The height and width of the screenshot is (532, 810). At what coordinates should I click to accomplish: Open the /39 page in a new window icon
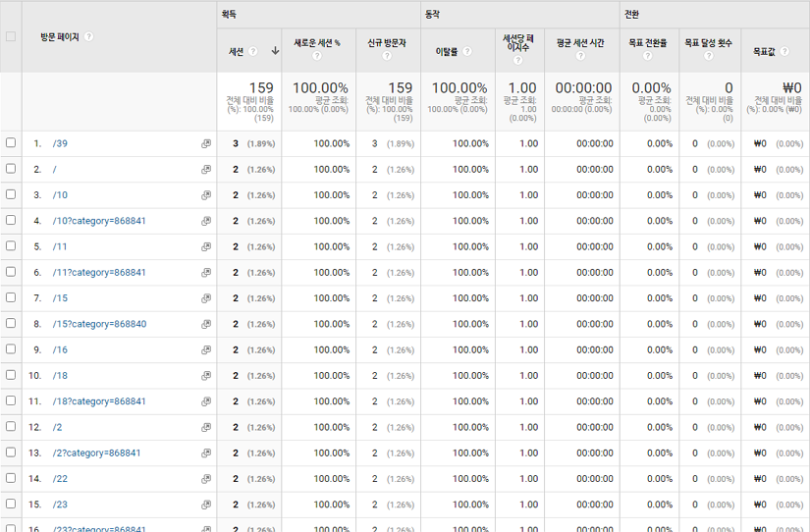206,143
